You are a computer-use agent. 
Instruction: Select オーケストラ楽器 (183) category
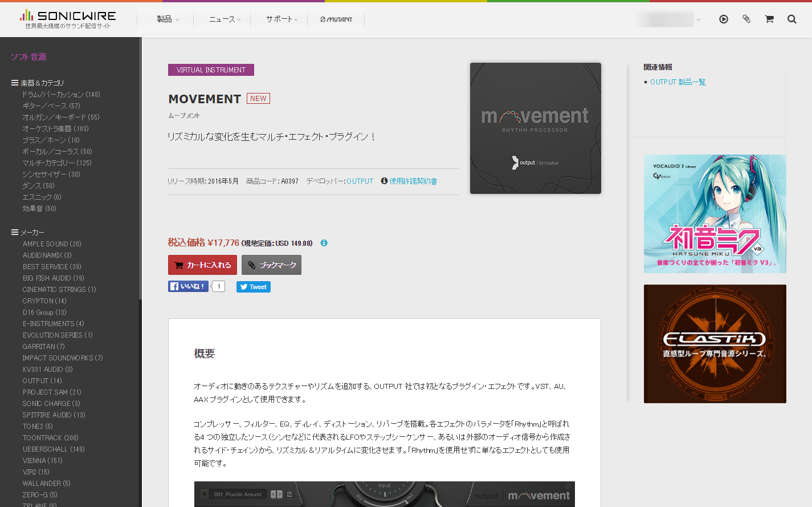[56, 129]
